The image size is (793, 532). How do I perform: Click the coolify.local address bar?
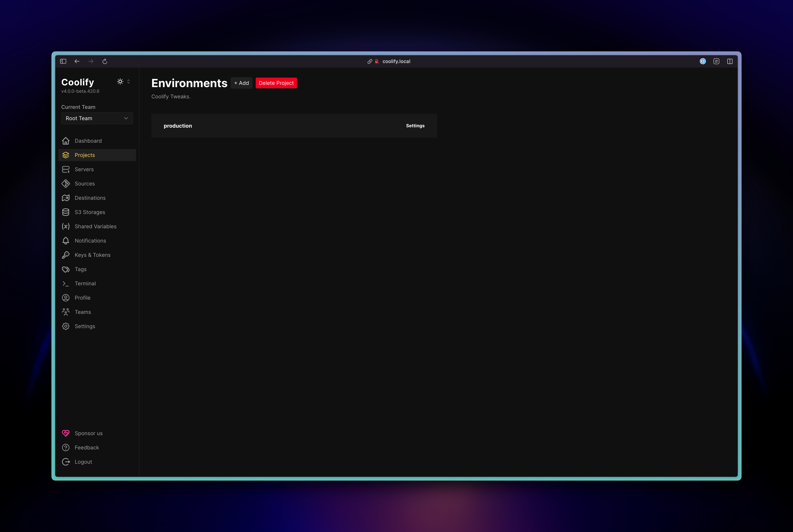[396, 61]
